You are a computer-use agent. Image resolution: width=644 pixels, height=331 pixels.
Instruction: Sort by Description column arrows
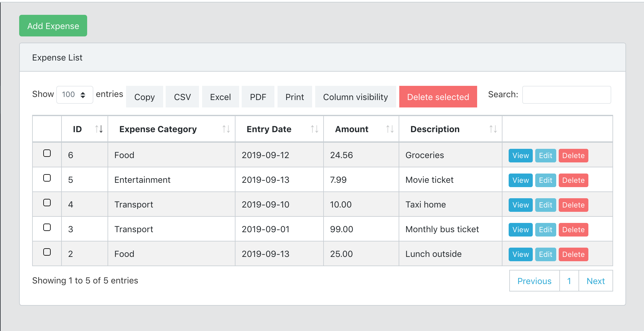coord(493,129)
